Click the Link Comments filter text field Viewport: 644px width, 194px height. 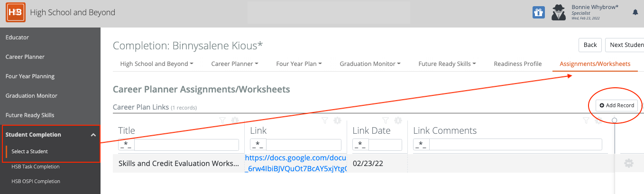pos(515,145)
